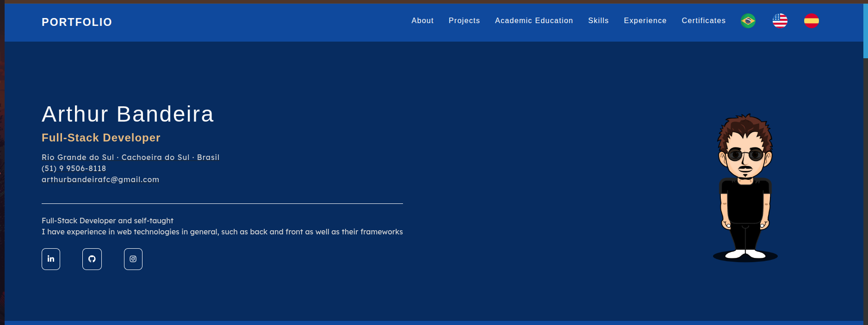Click the PORTFOLIO logo in header
Viewport: 868px width, 325px height.
77,22
